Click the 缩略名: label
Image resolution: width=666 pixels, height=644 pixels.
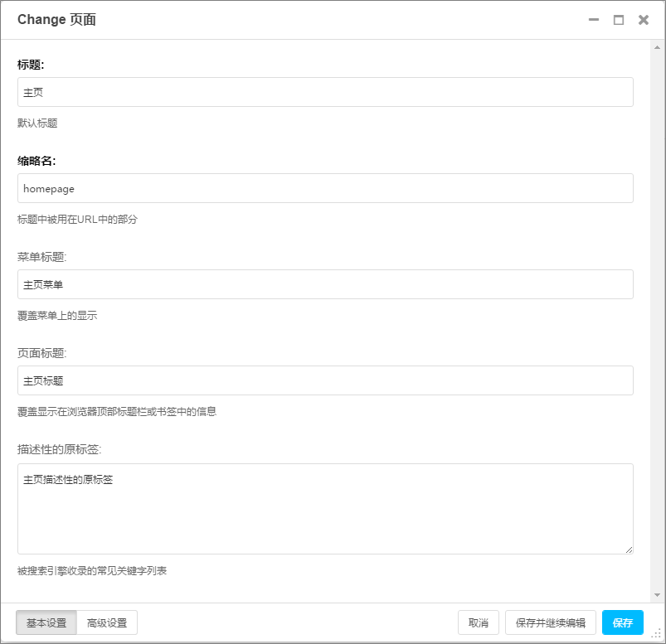[36, 161]
